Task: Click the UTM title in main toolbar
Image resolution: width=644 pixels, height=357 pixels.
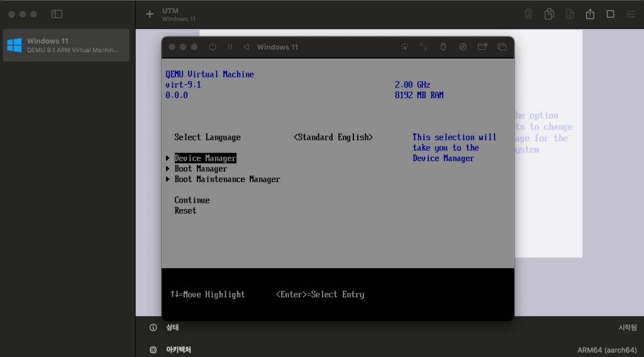Action: [x=170, y=11]
